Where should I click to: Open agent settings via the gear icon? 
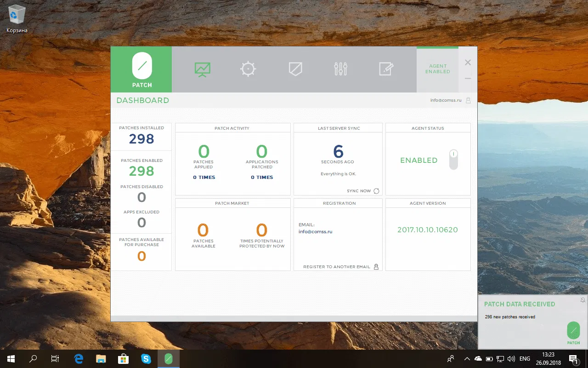tap(248, 69)
